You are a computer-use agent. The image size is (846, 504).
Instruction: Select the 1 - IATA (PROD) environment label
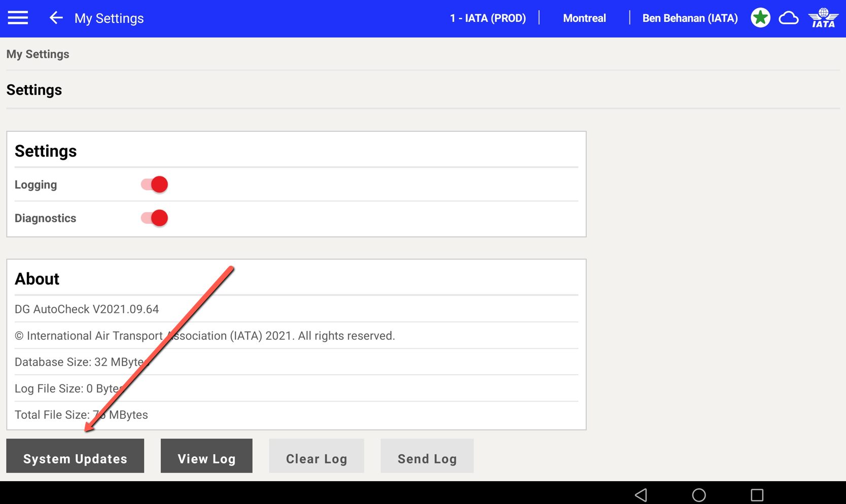(x=488, y=18)
